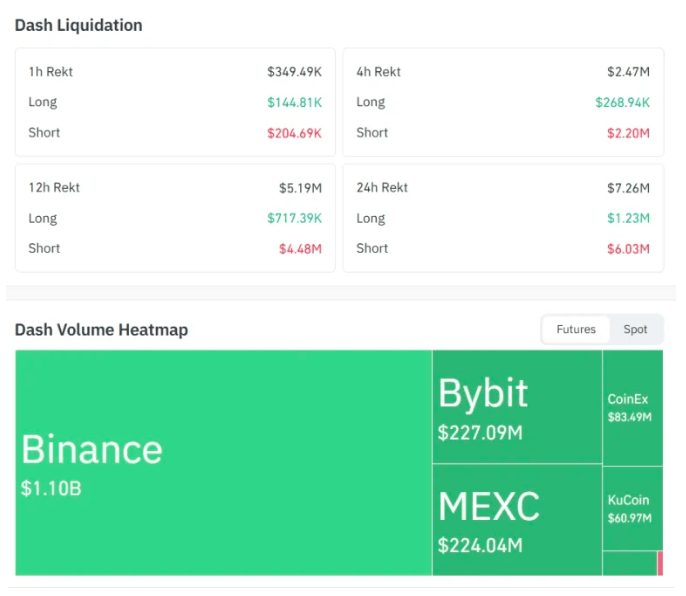Switch heatmap to Spot tab
Viewport: 686px width, 596px height.
click(x=635, y=329)
